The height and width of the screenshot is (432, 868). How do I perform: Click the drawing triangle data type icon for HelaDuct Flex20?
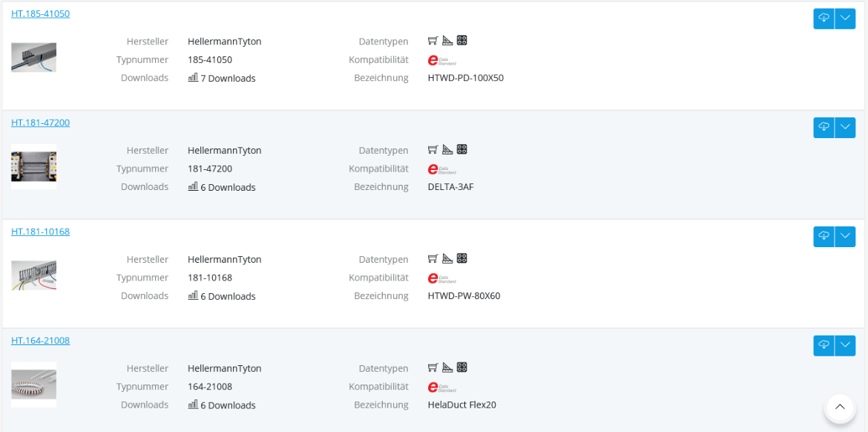point(448,367)
